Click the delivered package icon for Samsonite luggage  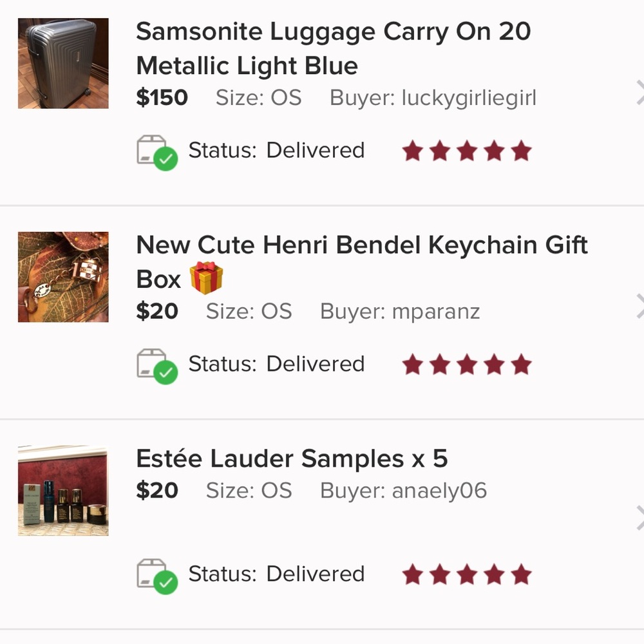[157, 153]
